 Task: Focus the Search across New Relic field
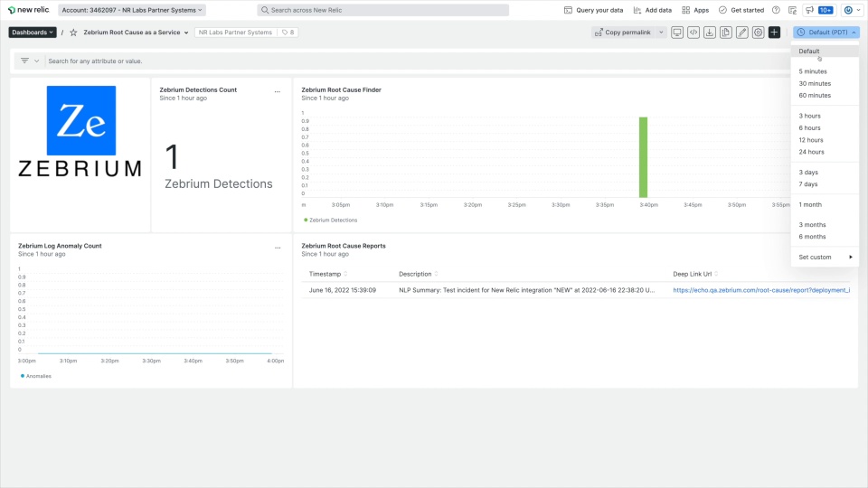point(383,10)
